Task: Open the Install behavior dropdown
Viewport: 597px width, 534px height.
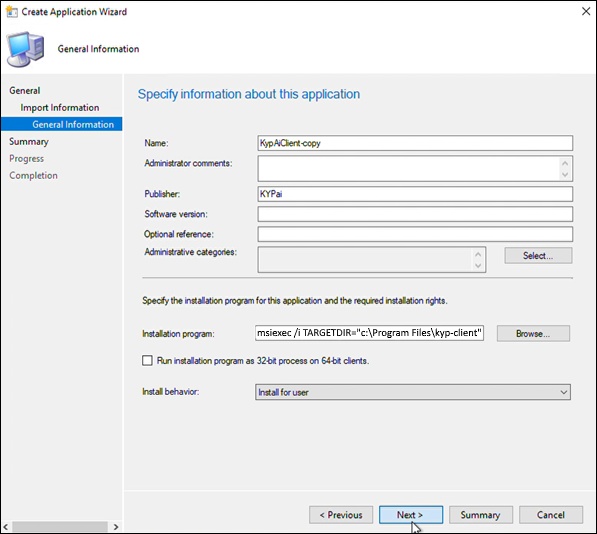Action: click(x=413, y=392)
